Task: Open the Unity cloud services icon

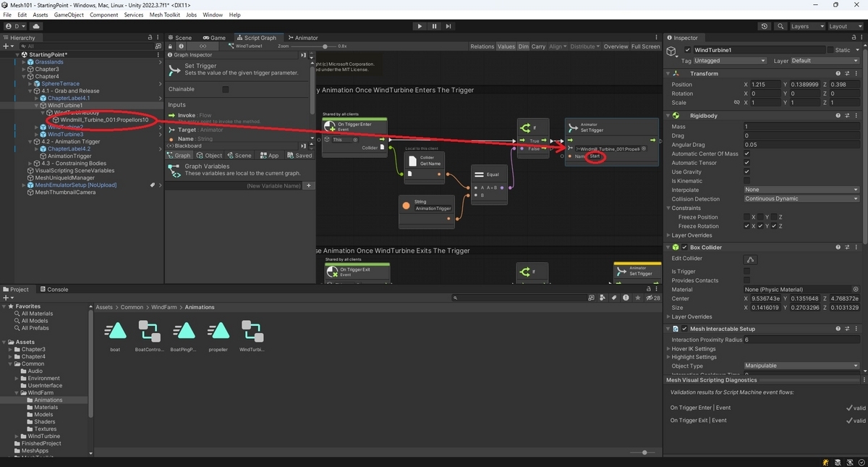Action: point(36,26)
